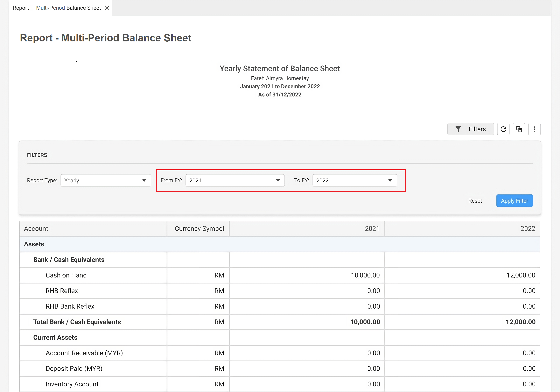Click the refresh report icon
Image resolution: width=560 pixels, height=392 pixels.
(x=503, y=129)
